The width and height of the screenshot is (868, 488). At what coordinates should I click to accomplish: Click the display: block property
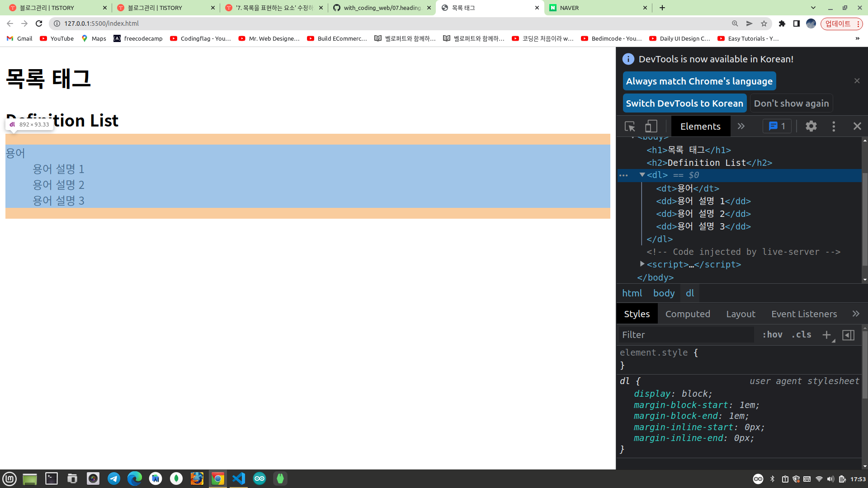pyautogui.click(x=673, y=394)
